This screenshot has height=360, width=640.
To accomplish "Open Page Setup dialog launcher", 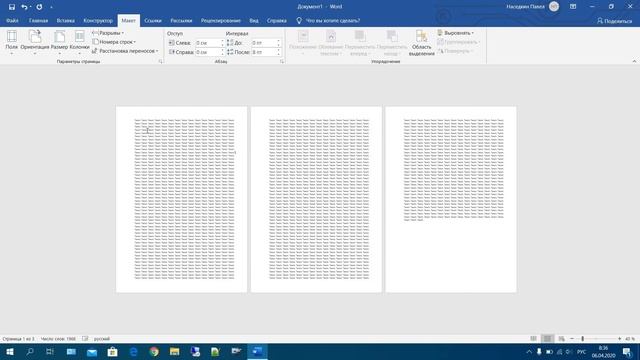I will point(160,62).
